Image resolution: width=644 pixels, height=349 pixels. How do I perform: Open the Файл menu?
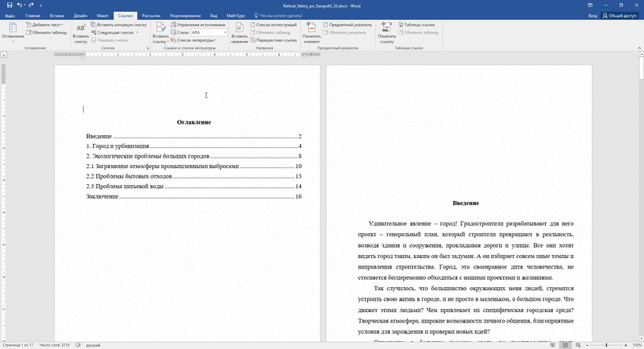(x=10, y=15)
